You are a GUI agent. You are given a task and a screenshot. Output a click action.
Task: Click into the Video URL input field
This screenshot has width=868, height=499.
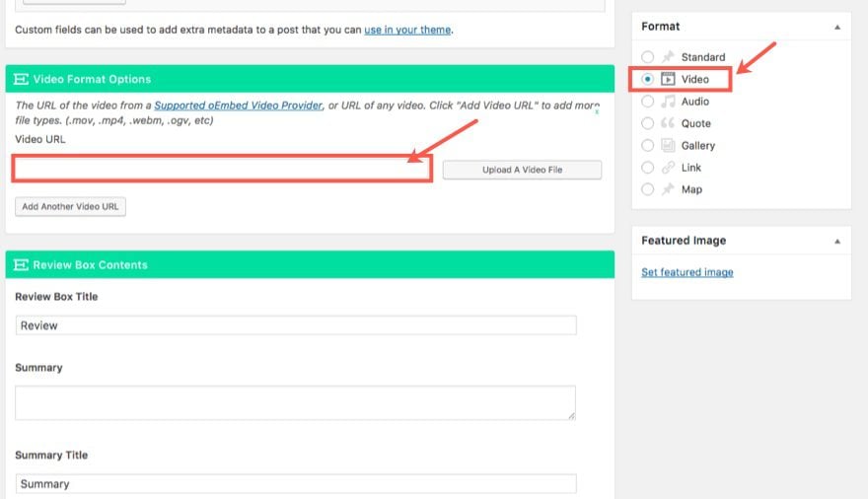click(222, 169)
